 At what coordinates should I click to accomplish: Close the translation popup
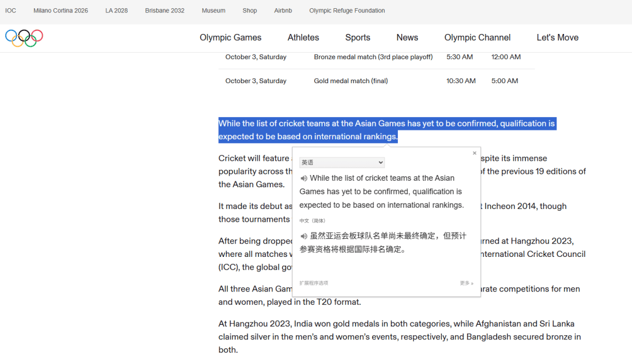point(475,153)
